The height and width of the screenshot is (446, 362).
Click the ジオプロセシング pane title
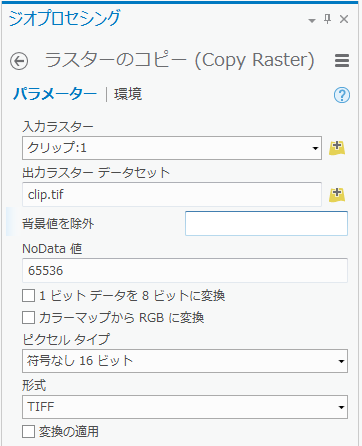coord(64,18)
